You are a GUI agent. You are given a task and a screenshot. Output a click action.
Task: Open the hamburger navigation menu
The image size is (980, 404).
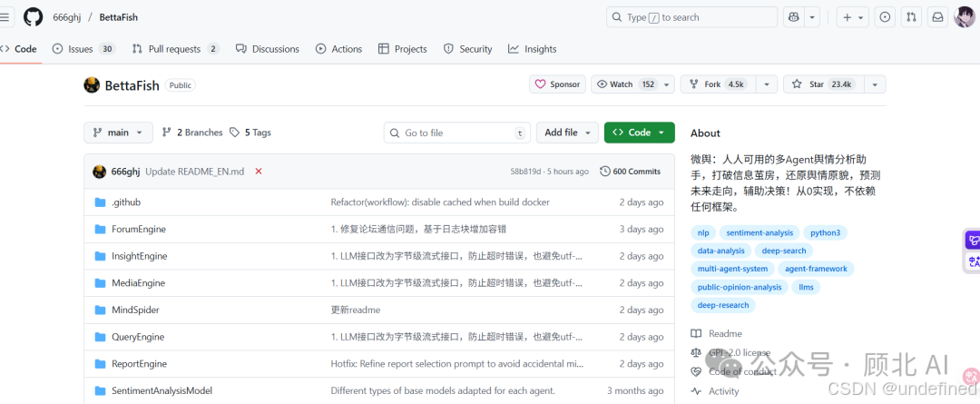pos(4,17)
